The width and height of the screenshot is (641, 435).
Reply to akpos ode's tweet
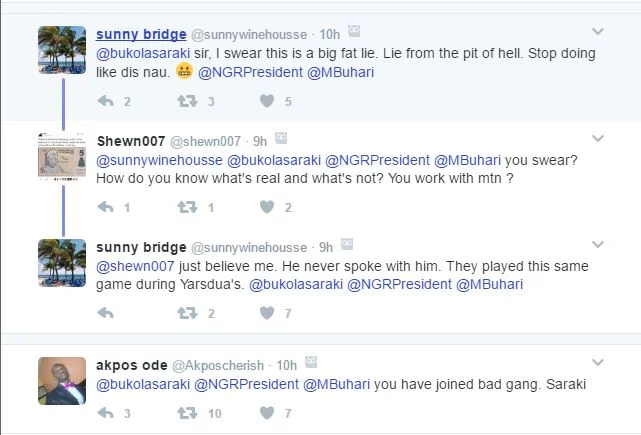[104, 412]
